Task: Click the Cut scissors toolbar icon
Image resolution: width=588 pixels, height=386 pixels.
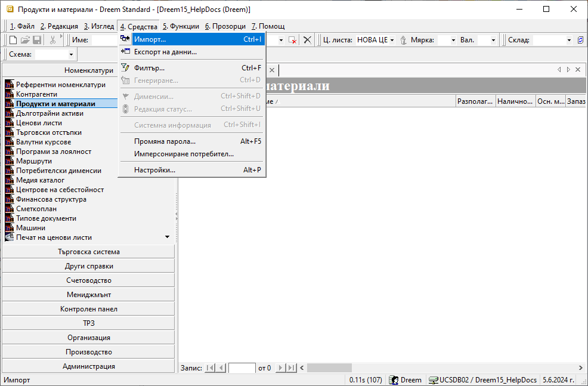Action: click(x=53, y=40)
